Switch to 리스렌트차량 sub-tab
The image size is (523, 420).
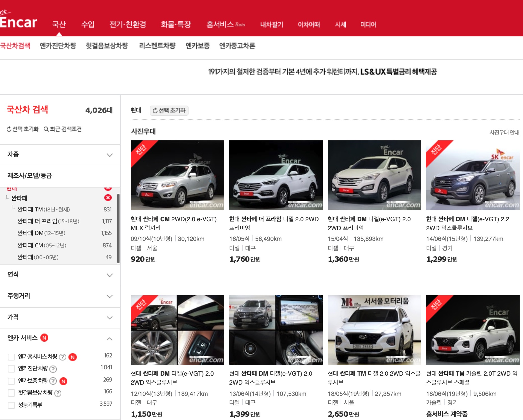point(157,45)
